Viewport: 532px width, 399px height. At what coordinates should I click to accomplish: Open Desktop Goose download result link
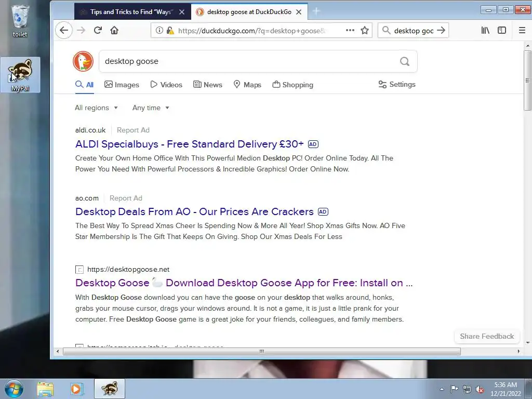[x=244, y=283]
